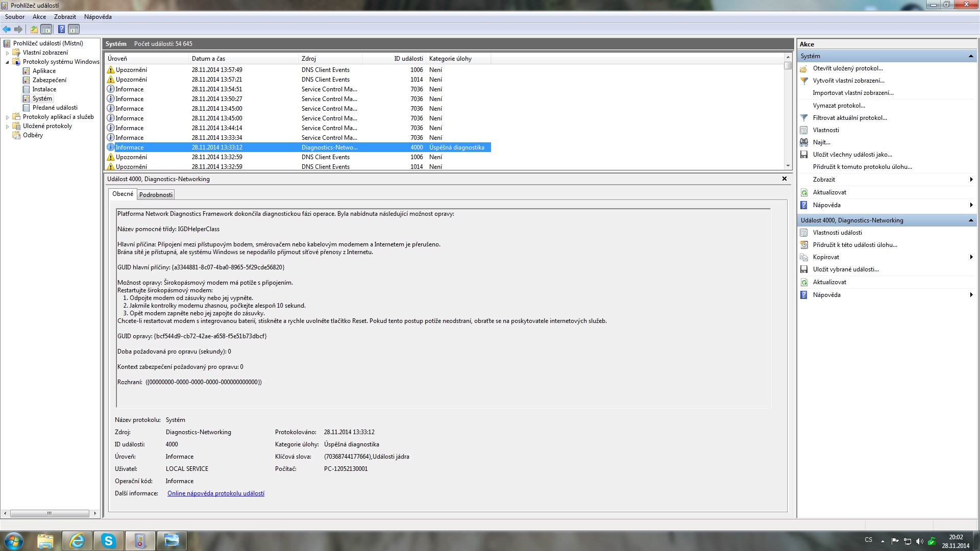Collapse the Protokoly systému Windows node
The image size is (980, 551).
tap(7, 62)
